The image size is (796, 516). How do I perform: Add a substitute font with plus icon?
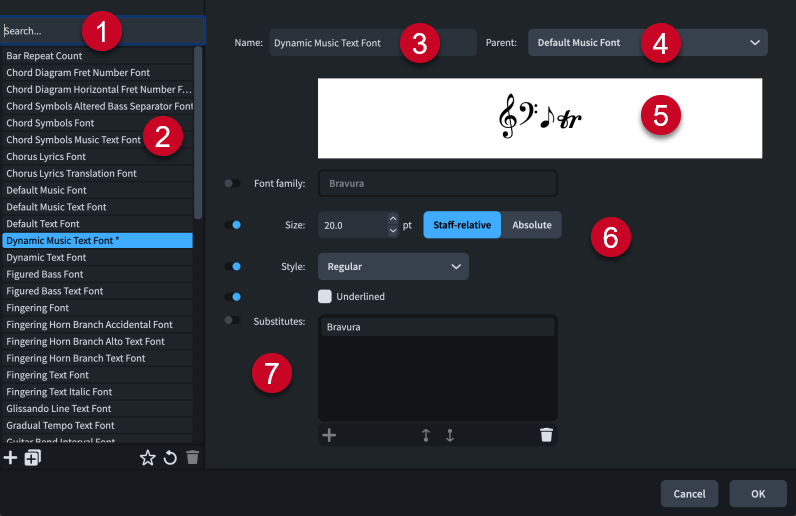tap(329, 435)
